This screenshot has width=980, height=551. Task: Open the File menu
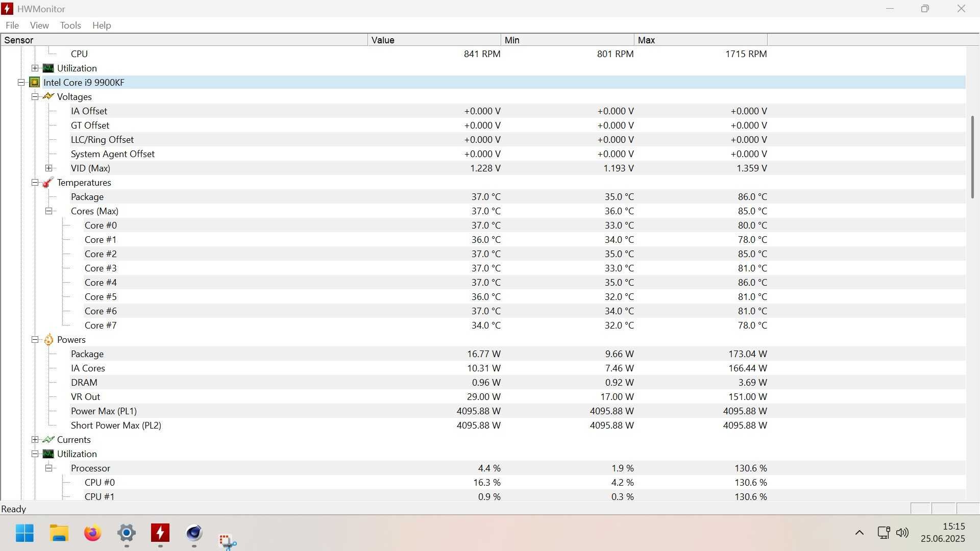pyautogui.click(x=12, y=25)
